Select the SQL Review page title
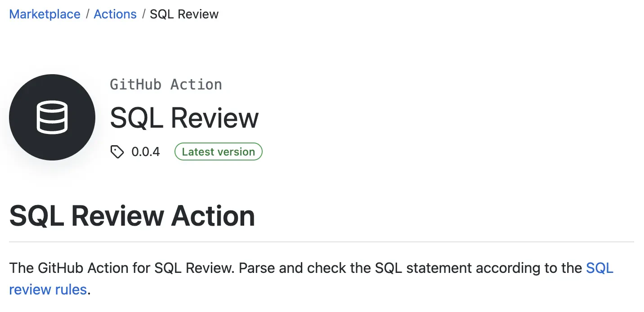The height and width of the screenshot is (312, 644). pos(184,118)
